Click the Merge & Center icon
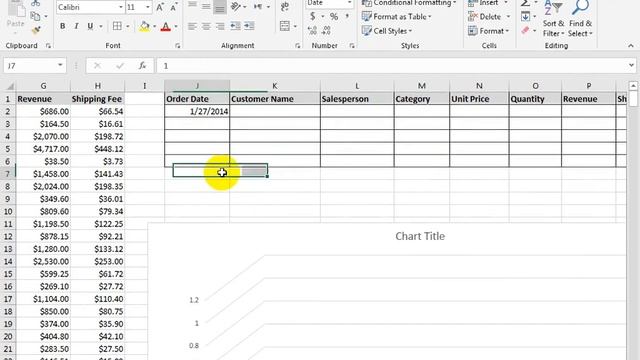 click(285, 27)
